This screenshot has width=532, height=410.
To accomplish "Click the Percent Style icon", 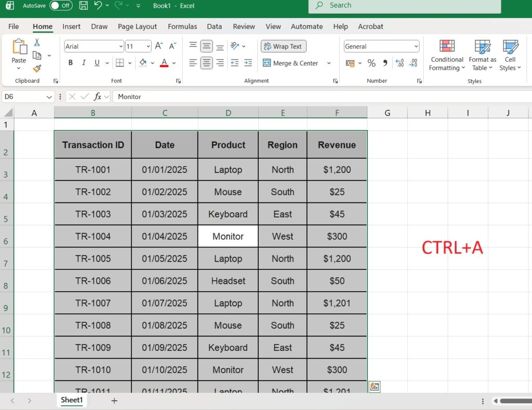I will [x=371, y=63].
